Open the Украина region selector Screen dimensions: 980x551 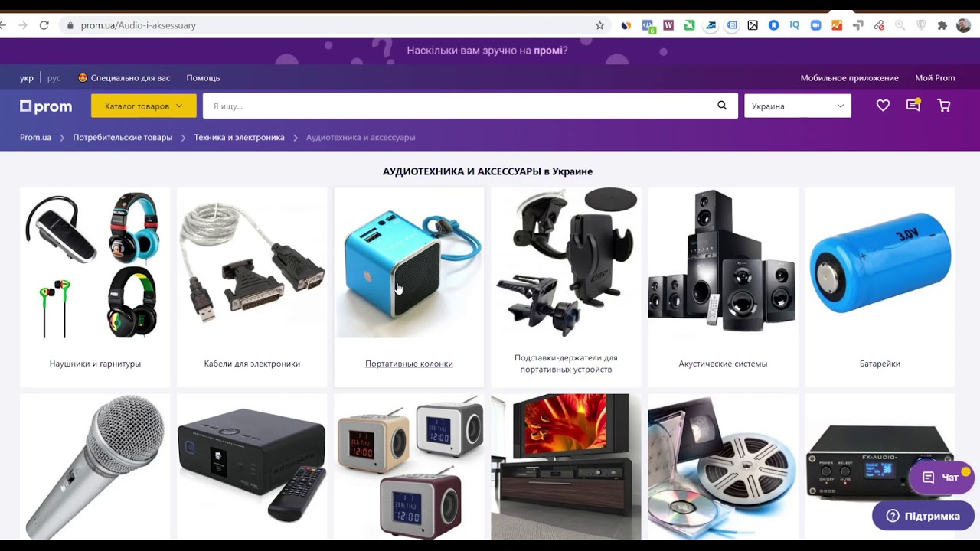[798, 106]
